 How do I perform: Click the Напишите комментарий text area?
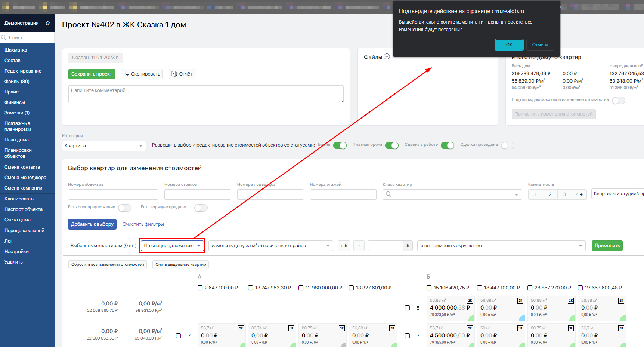(205, 94)
